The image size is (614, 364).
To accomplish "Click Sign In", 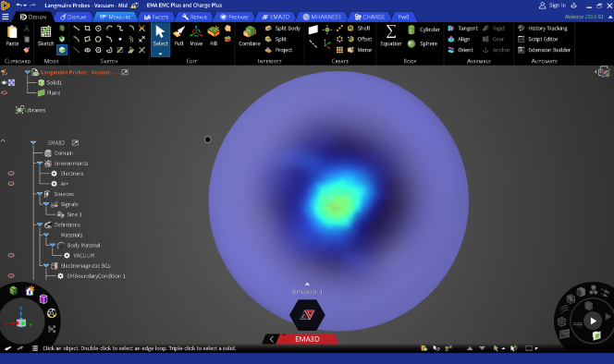I will tap(553, 6).
